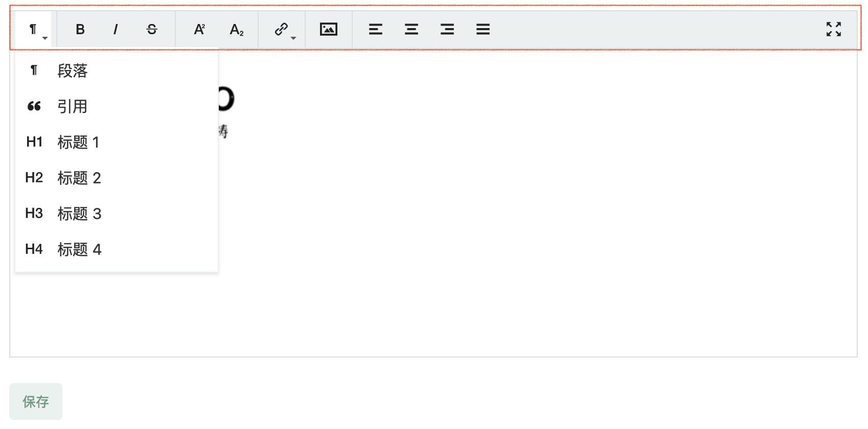Align text to the left
Image resolution: width=868 pixels, height=429 pixels.
pyautogui.click(x=376, y=30)
